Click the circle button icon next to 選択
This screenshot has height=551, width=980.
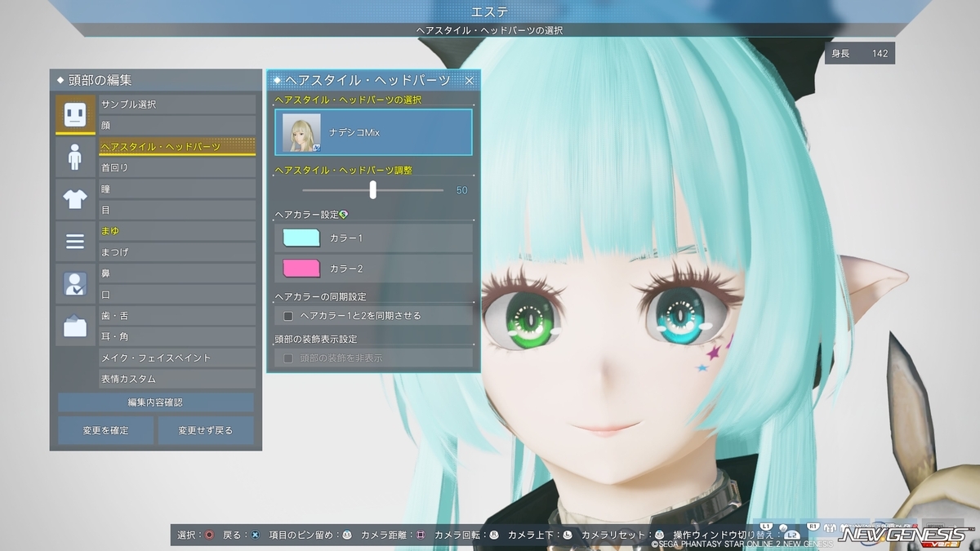210,535
